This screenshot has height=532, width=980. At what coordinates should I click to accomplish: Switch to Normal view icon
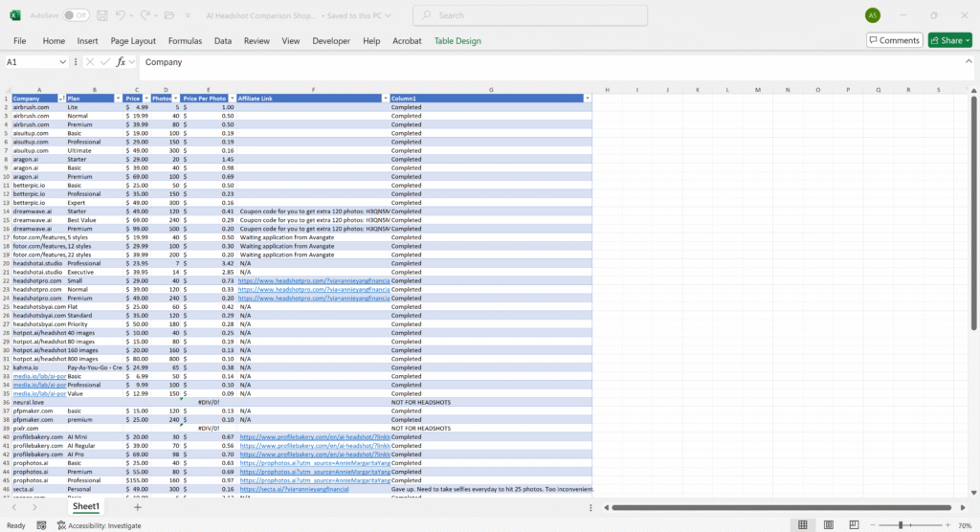(803, 525)
